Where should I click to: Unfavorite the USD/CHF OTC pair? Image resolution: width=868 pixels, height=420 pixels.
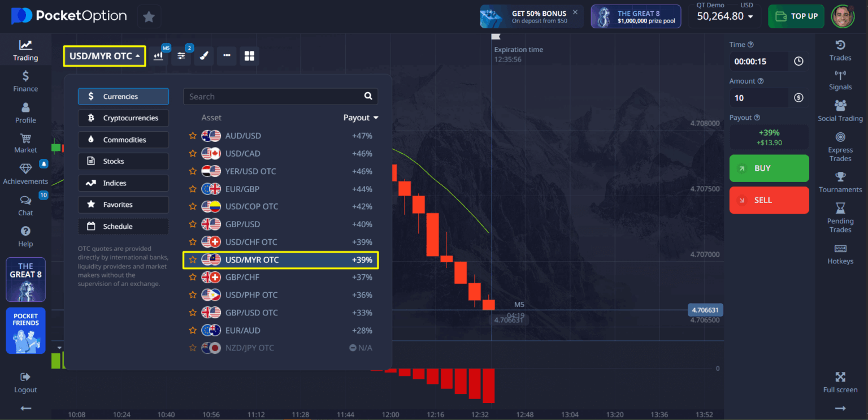pyautogui.click(x=192, y=241)
